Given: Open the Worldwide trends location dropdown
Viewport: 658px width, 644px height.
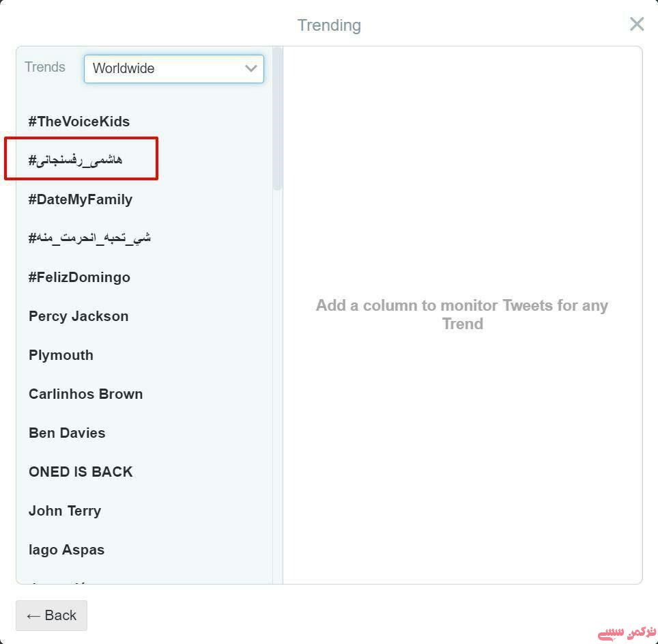Looking at the screenshot, I should 173,69.
